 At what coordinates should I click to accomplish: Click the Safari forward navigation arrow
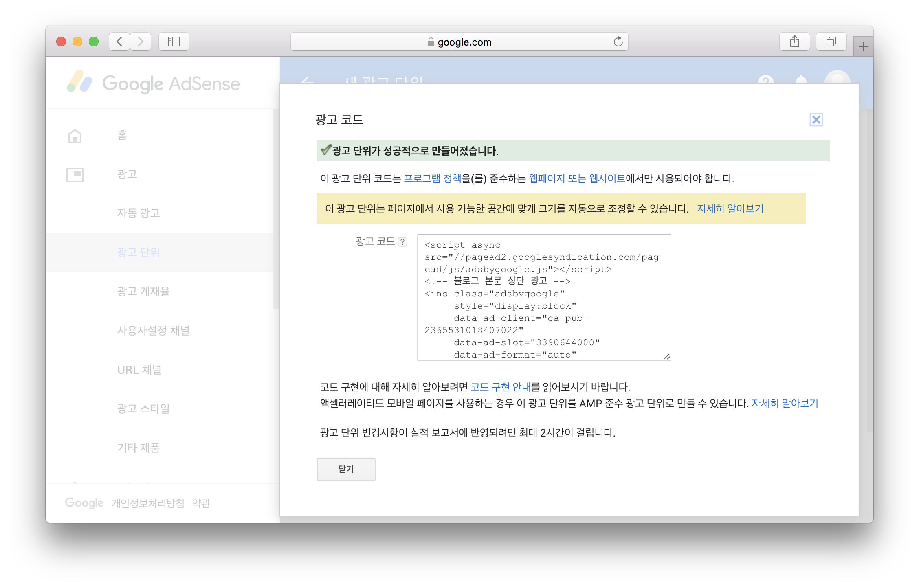[x=141, y=42]
